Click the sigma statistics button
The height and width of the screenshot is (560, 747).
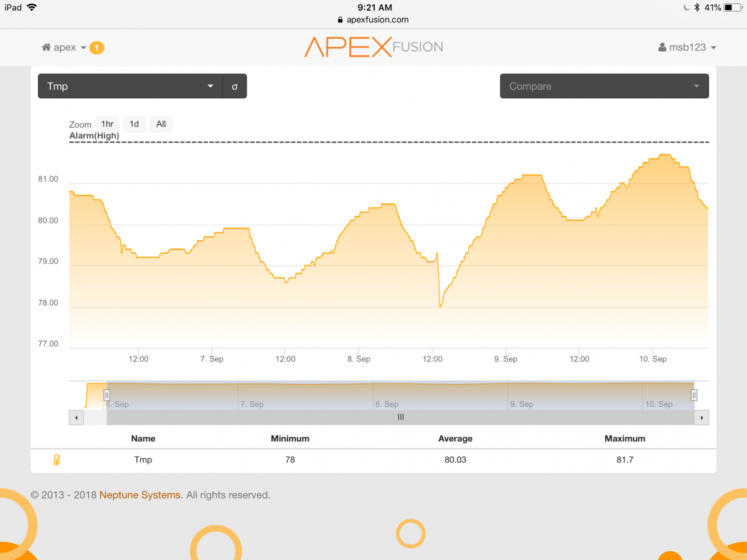235,86
